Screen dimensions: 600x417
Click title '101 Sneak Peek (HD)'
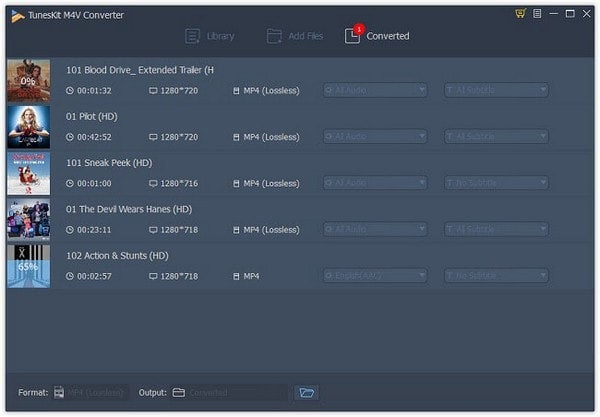(x=109, y=163)
